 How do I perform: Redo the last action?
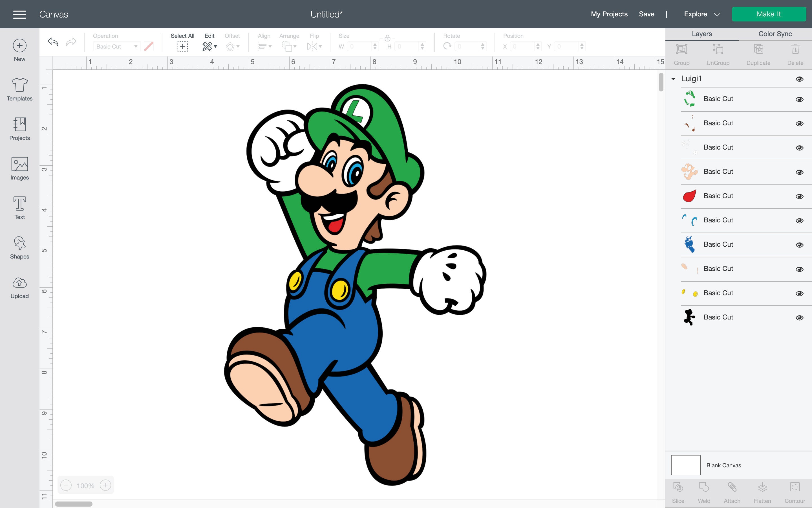click(71, 42)
